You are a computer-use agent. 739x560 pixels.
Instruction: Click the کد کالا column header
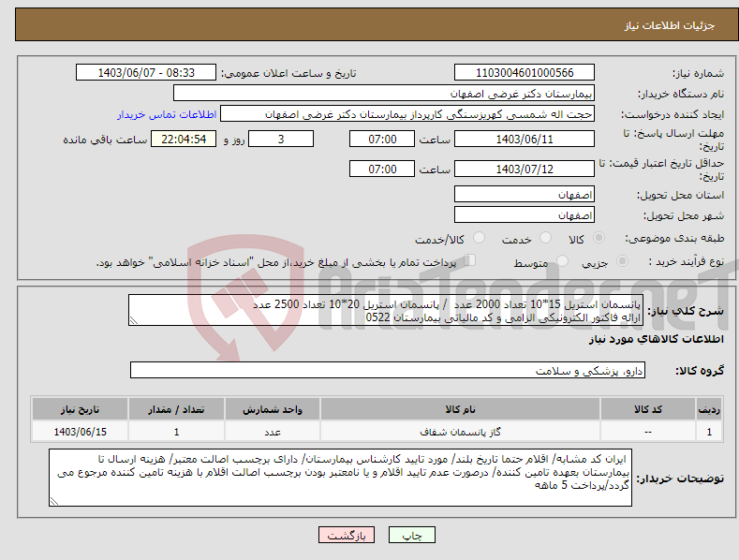point(648,409)
